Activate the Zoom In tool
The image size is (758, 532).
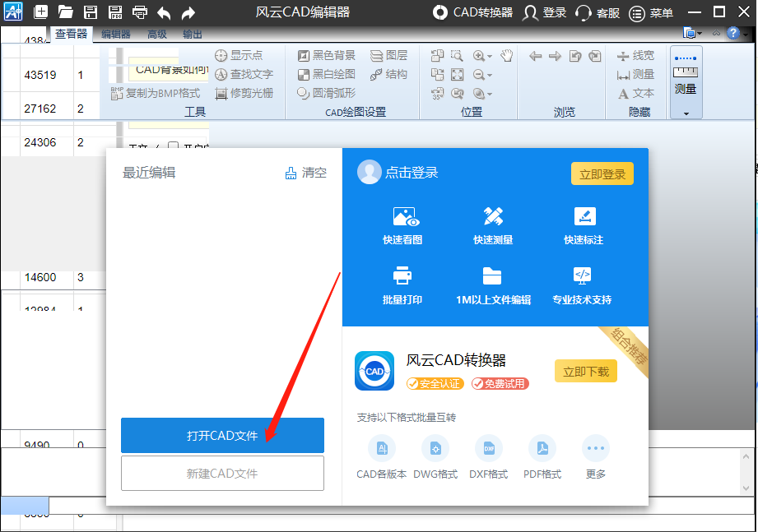pos(481,55)
